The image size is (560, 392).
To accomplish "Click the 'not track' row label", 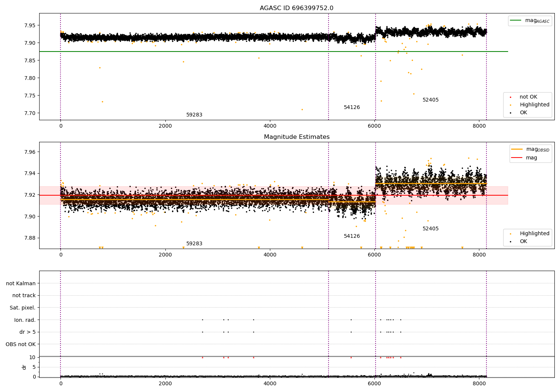I will point(24,296).
